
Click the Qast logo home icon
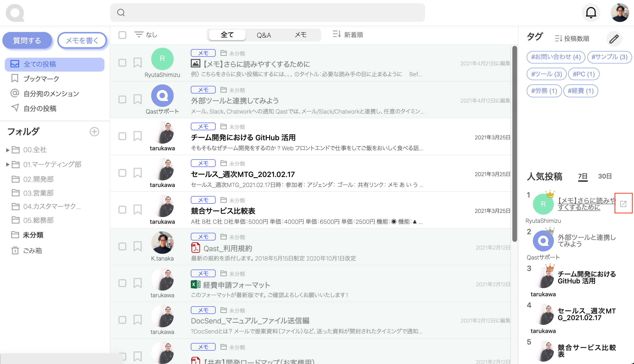[x=15, y=13]
